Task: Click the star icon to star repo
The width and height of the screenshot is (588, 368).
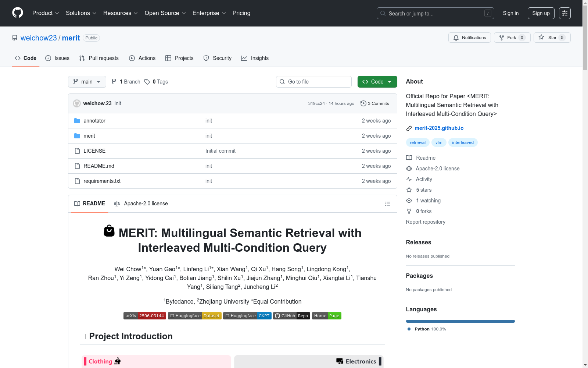Action: (x=541, y=37)
